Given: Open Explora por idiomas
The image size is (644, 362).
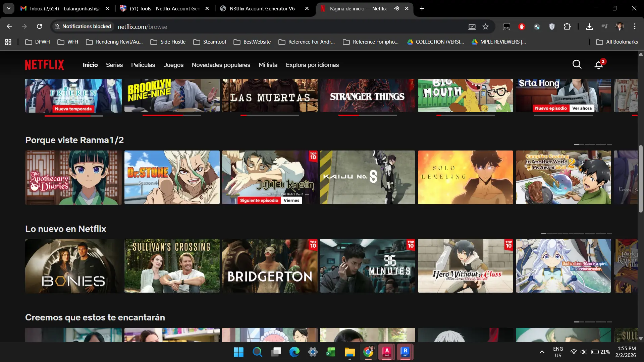Looking at the screenshot, I should 312,65.
